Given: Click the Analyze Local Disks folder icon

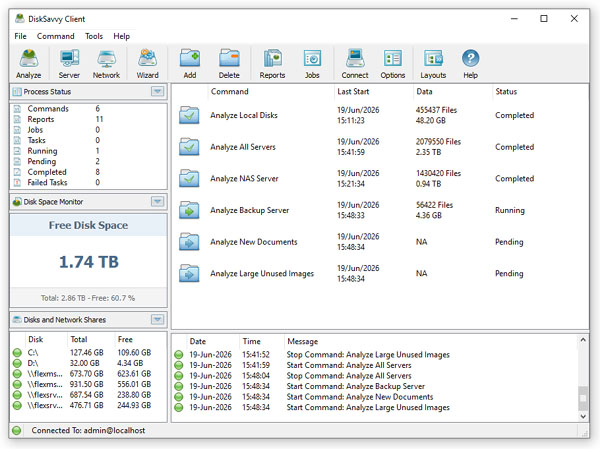Looking at the screenshot, I should pos(189,115).
